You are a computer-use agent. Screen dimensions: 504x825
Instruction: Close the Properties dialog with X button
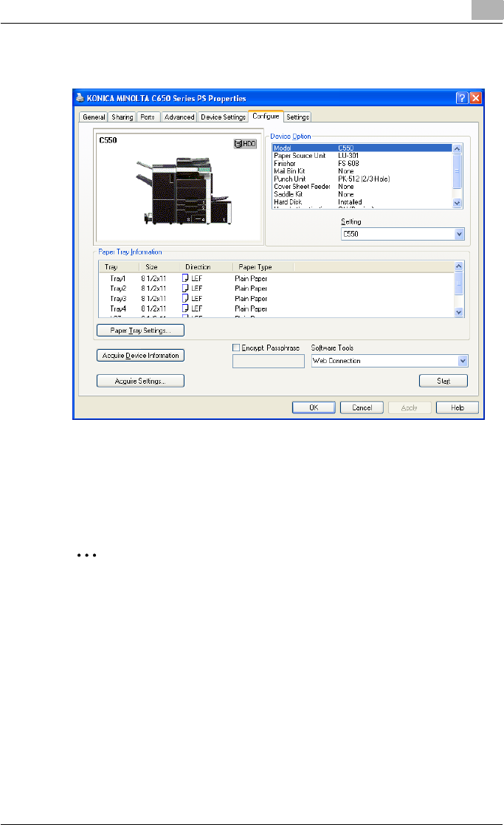coord(476,98)
